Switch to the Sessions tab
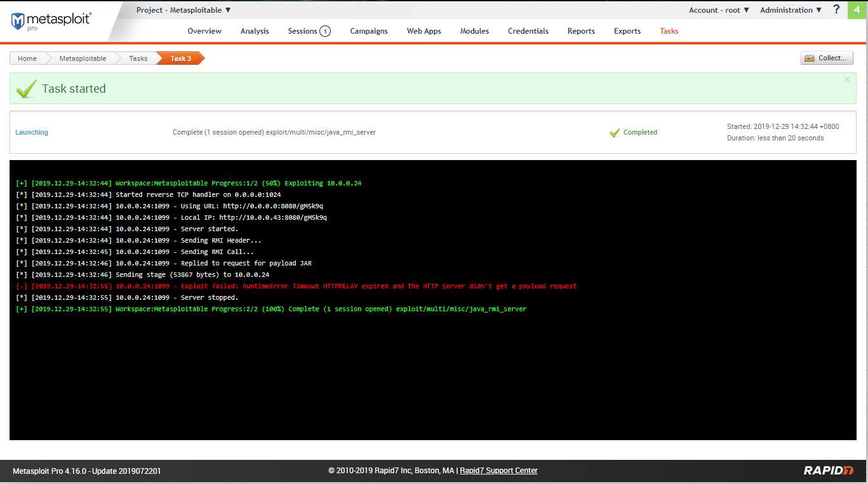868x484 pixels. (x=302, y=31)
